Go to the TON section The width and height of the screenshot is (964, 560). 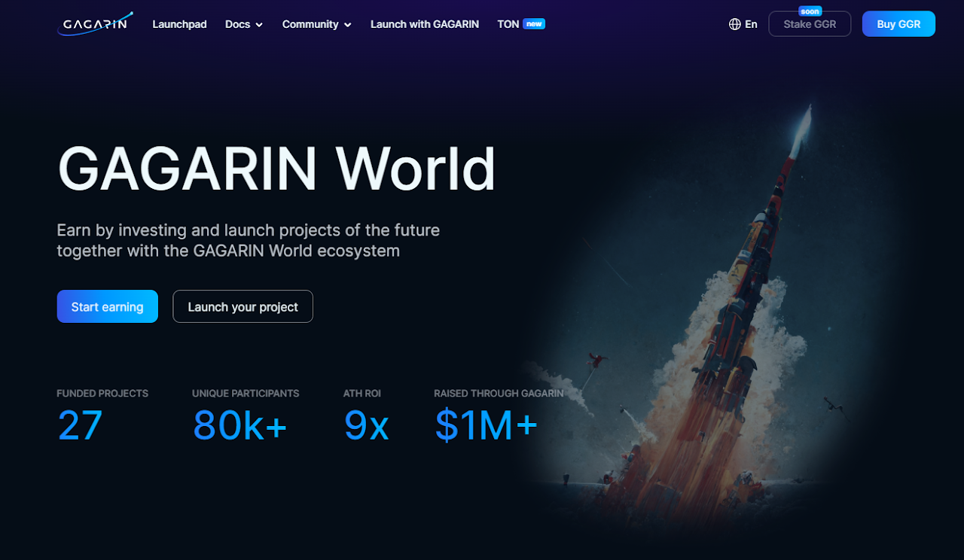508,24
